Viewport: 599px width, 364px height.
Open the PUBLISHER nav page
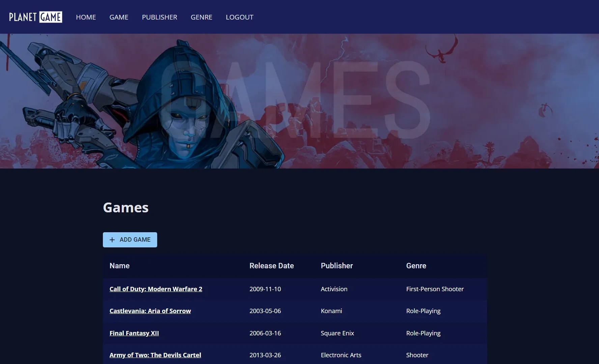point(160,17)
